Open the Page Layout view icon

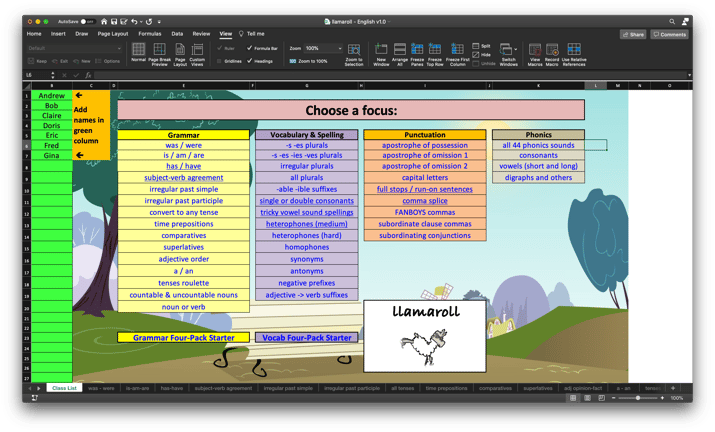(x=180, y=54)
